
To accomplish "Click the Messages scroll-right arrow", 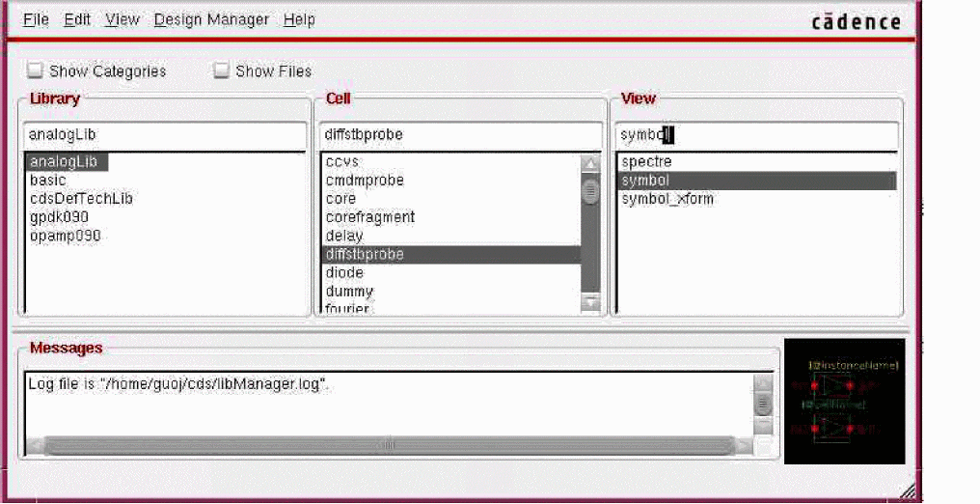I will pyautogui.click(x=743, y=446).
